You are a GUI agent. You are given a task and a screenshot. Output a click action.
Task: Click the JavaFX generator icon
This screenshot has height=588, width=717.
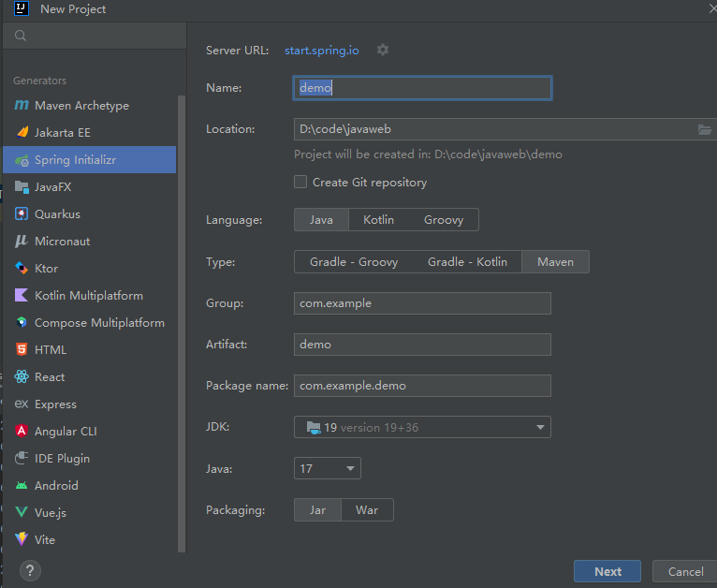[x=22, y=187]
